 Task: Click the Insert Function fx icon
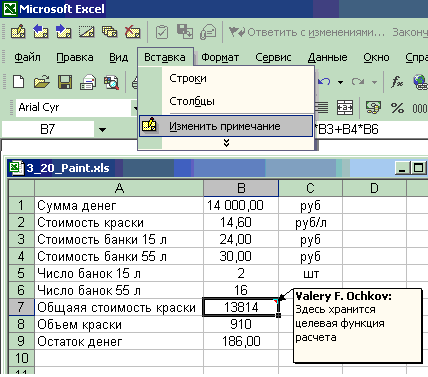tap(397, 81)
